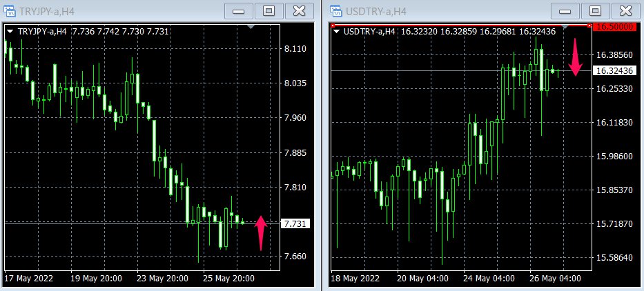This screenshot has width=644, height=291.
Task: Click the current price label 7.731
Action: (295, 223)
